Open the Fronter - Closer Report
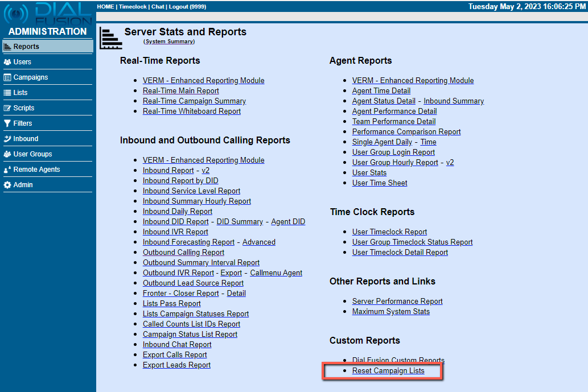Viewport: 588px width, 392px height. click(x=181, y=294)
